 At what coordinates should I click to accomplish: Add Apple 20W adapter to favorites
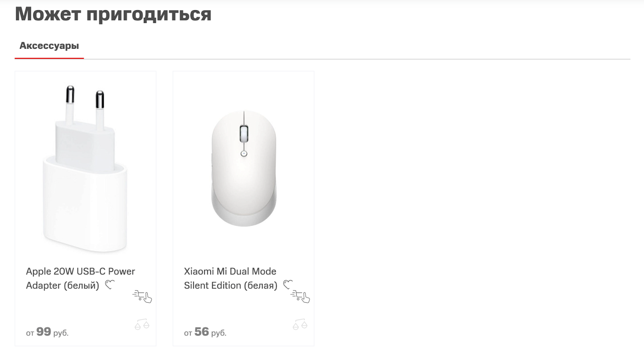pyautogui.click(x=109, y=285)
